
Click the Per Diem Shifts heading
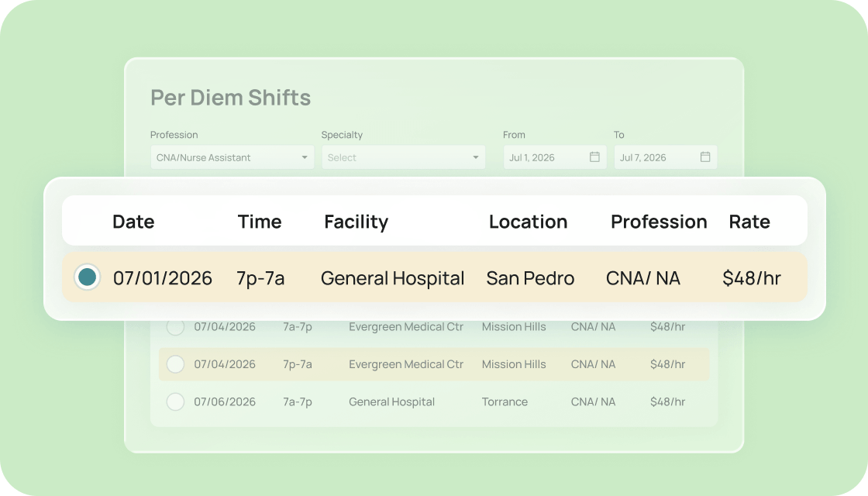[x=230, y=98]
